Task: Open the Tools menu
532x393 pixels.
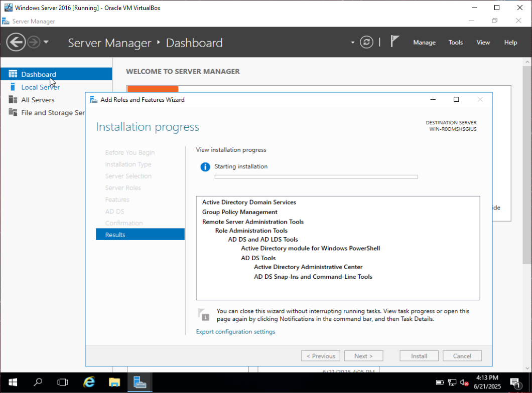Action: tap(455, 42)
